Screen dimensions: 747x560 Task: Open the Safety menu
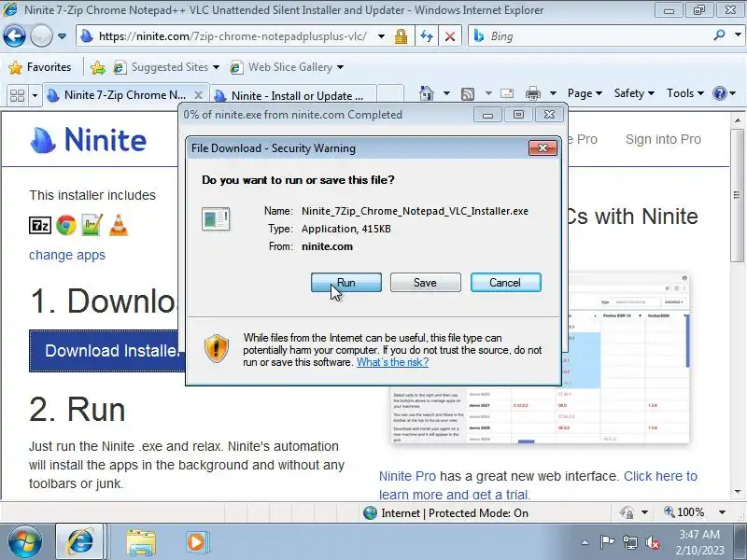pyautogui.click(x=634, y=93)
